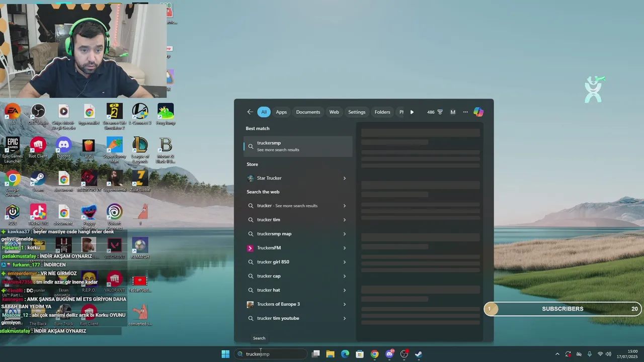Select the Discord desktop shortcut
644x362 pixels.
tap(63, 148)
